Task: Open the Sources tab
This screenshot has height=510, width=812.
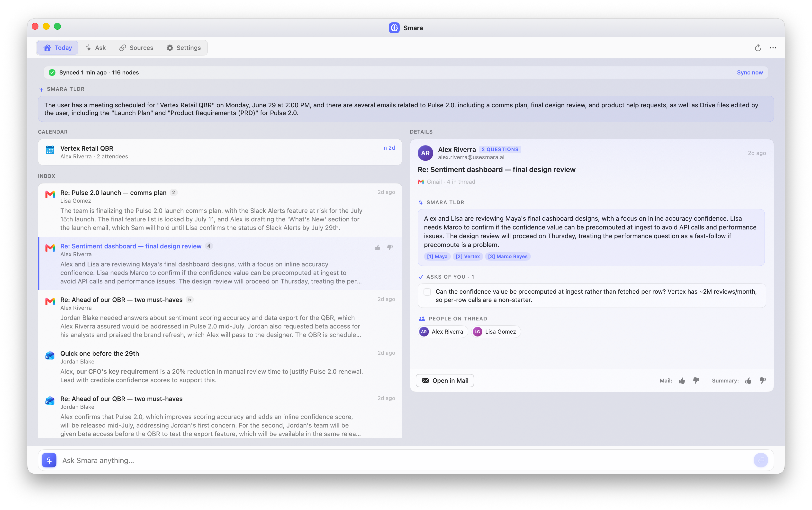Action: [x=136, y=47]
